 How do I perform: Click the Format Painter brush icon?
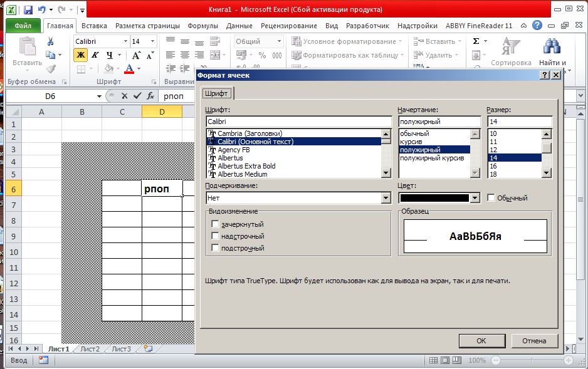(x=51, y=68)
